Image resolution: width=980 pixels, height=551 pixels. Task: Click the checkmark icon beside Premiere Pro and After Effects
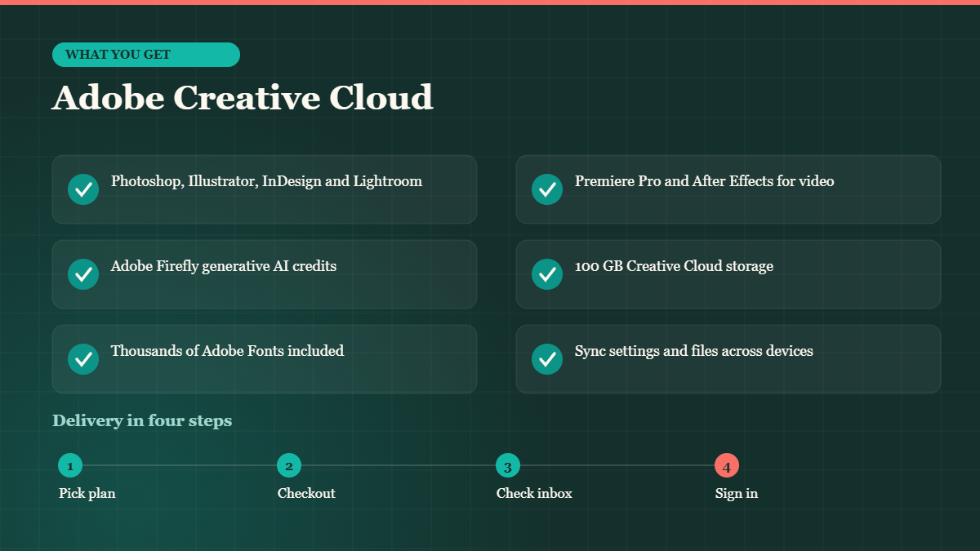pos(547,189)
